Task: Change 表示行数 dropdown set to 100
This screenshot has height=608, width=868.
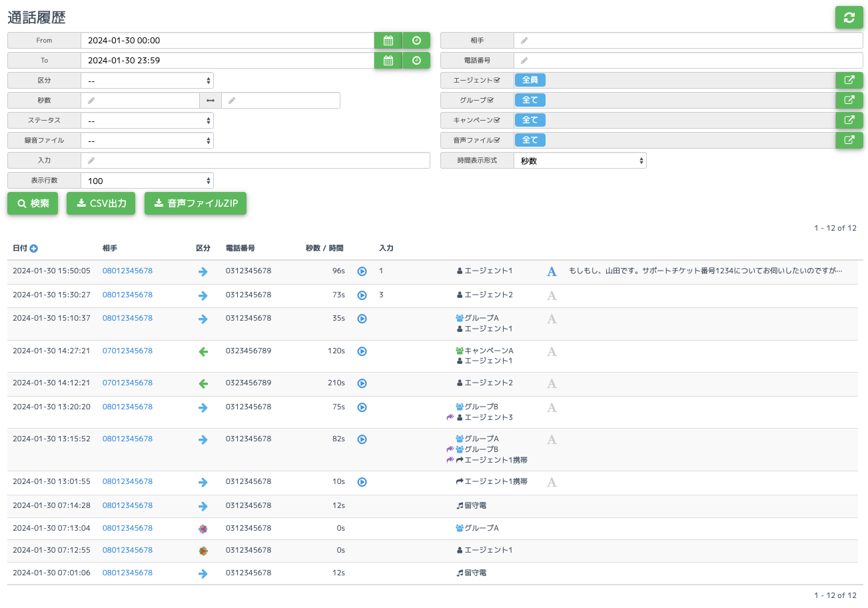Action: [147, 181]
